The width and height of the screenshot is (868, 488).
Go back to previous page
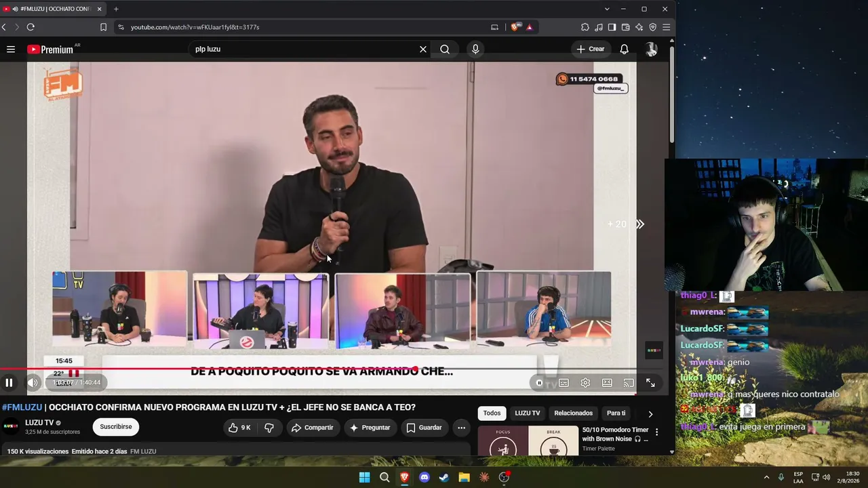(x=4, y=27)
